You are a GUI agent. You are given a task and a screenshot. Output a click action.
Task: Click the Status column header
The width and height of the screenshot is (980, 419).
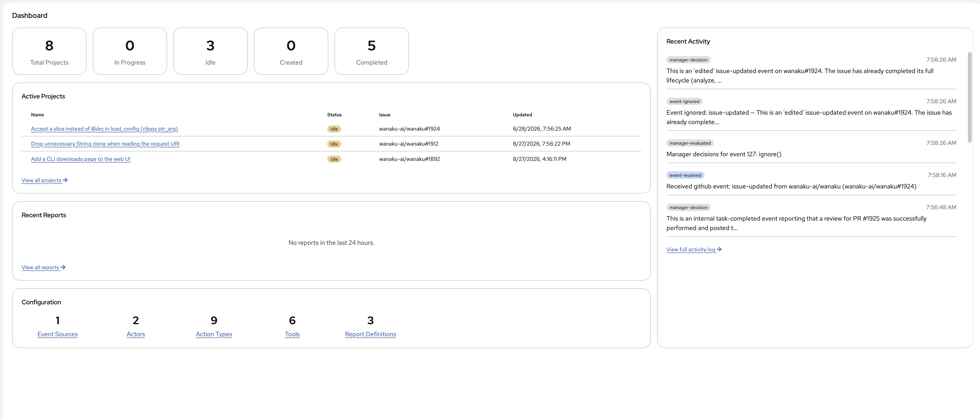334,115
